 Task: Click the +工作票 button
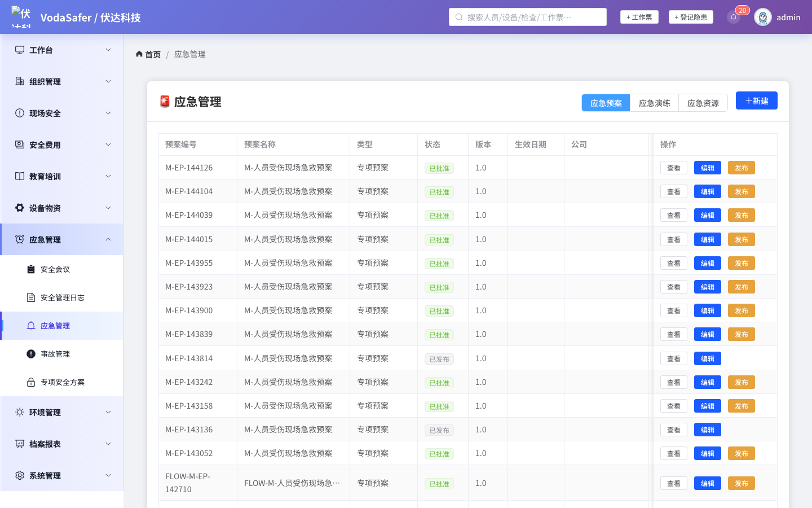[x=639, y=17]
